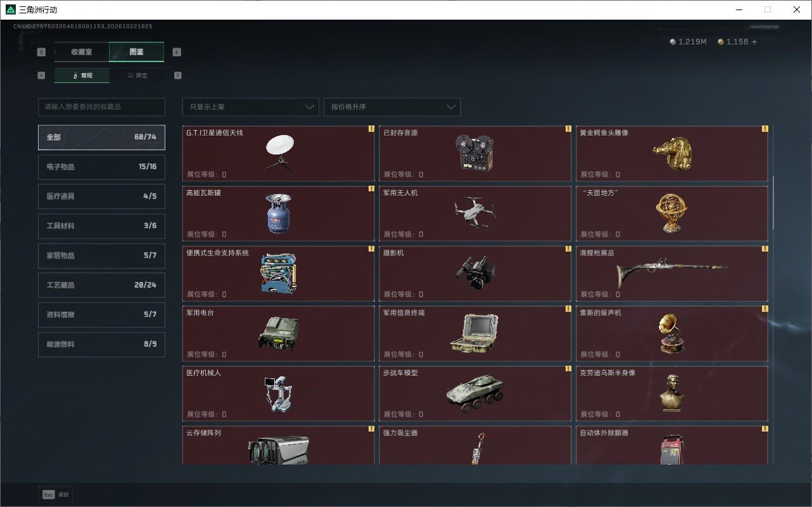The image size is (812, 507).
Task: Select the 工具材料 category
Action: 101,226
